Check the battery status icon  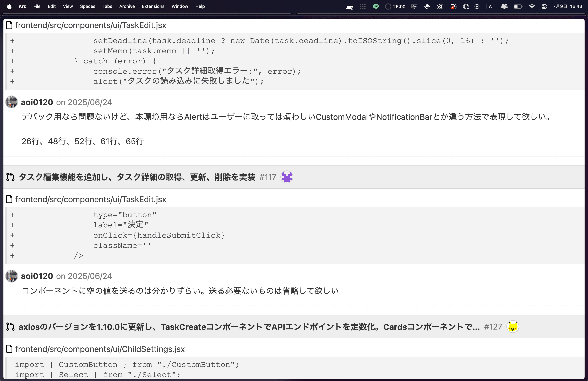(x=518, y=7)
